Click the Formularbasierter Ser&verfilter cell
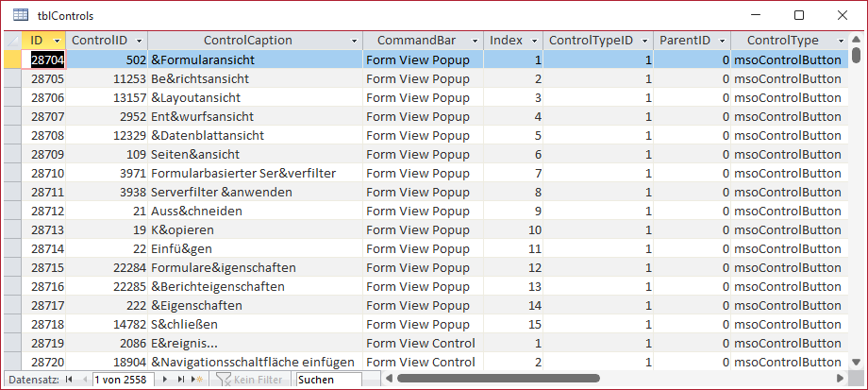Viewport: 868px width, 390px height. tap(255, 174)
